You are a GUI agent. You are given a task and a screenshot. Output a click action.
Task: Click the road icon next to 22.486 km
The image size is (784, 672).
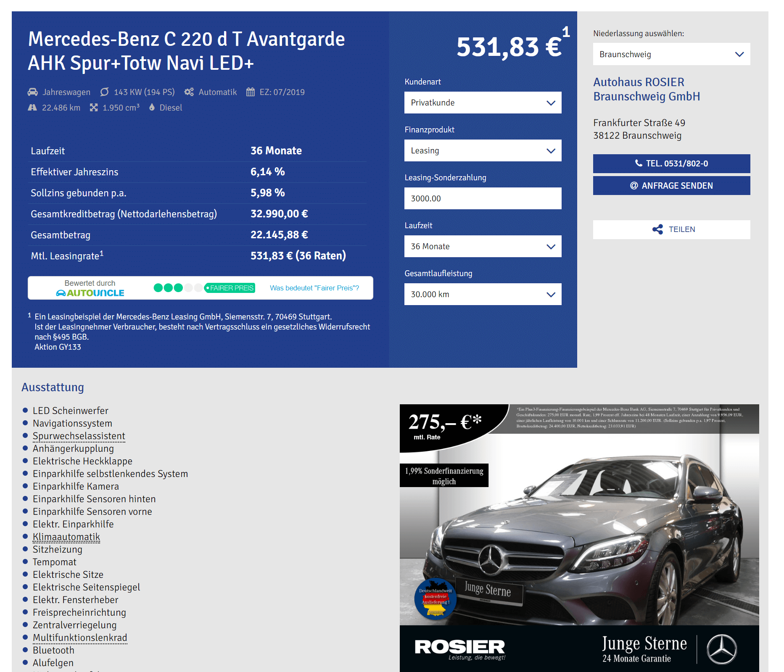[x=32, y=108]
